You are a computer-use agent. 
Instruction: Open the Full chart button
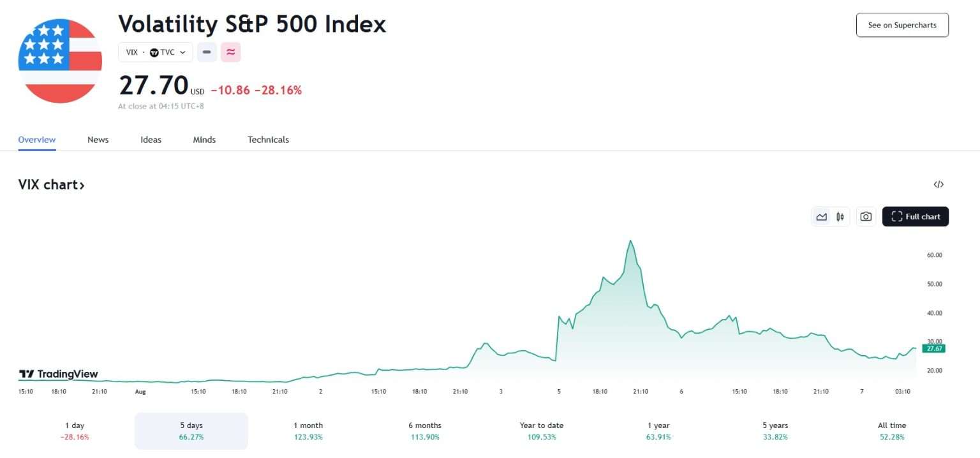tap(916, 217)
